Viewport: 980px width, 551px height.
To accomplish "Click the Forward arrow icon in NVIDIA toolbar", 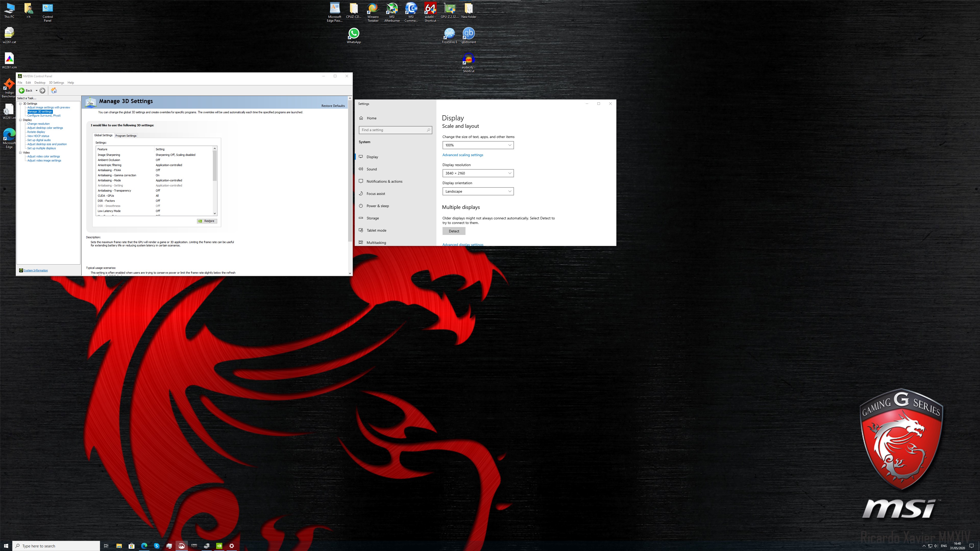I will click(43, 91).
